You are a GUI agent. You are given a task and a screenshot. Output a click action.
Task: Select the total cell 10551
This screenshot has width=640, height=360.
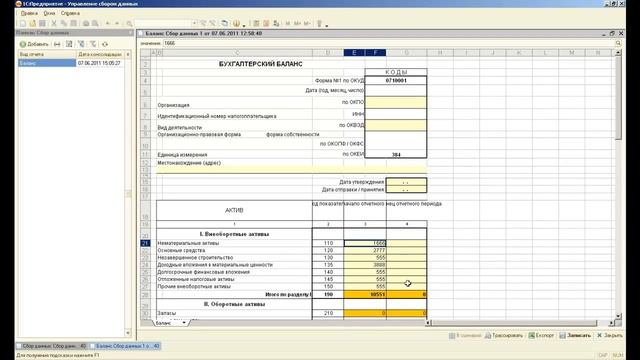click(365, 294)
